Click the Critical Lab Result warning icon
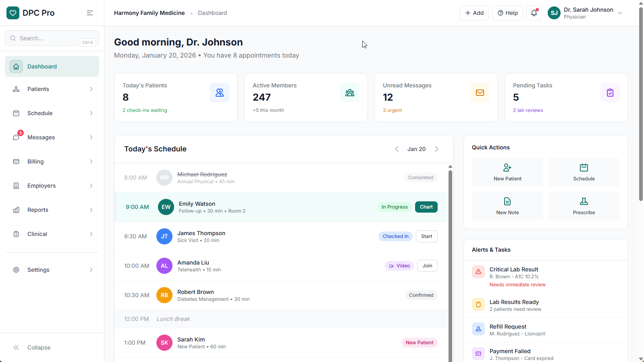 pos(478,272)
